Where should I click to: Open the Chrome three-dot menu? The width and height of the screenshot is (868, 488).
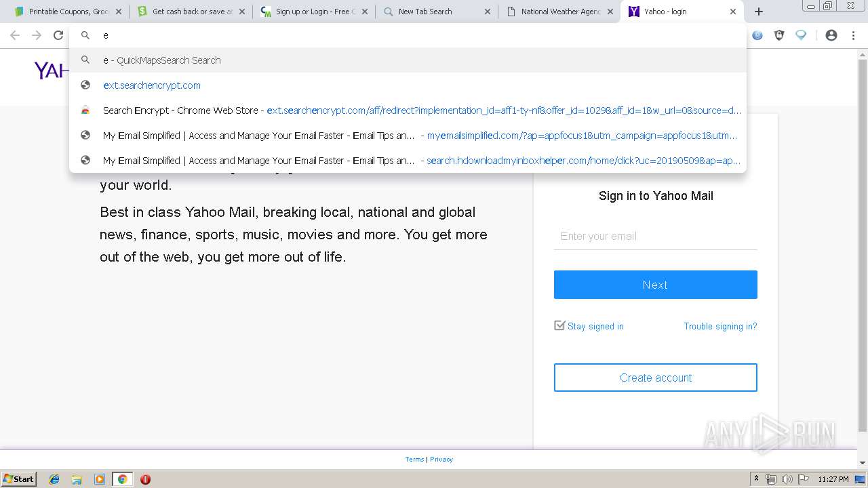click(x=853, y=35)
